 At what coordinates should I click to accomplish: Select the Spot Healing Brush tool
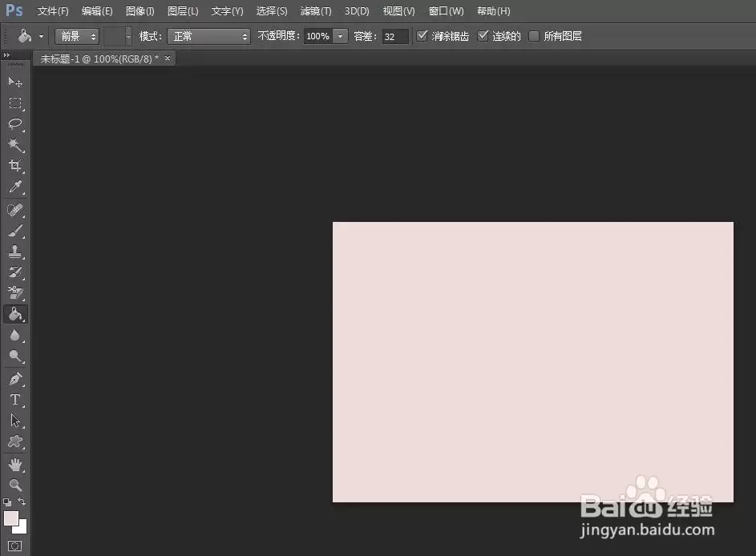[15, 210]
